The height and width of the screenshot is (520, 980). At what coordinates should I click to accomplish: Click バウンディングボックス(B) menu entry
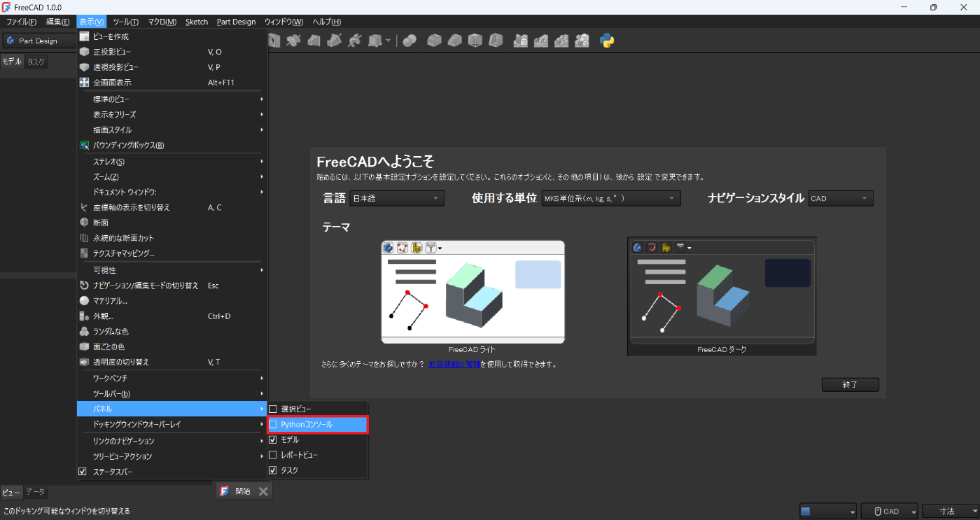coord(172,146)
